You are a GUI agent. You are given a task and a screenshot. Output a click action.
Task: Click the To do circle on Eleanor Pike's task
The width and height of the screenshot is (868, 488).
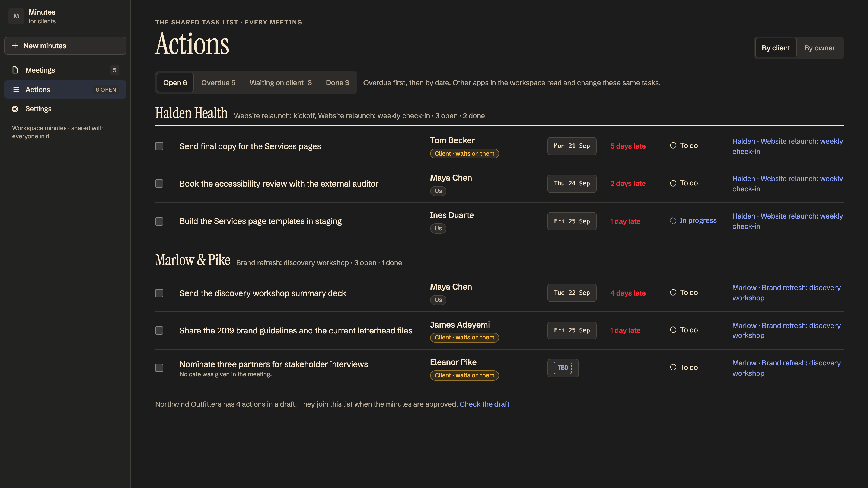point(673,367)
